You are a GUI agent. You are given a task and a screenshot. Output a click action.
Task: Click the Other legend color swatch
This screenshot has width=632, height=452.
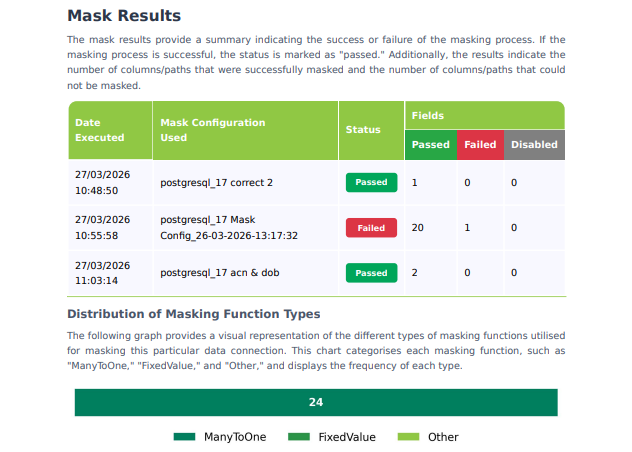408,437
